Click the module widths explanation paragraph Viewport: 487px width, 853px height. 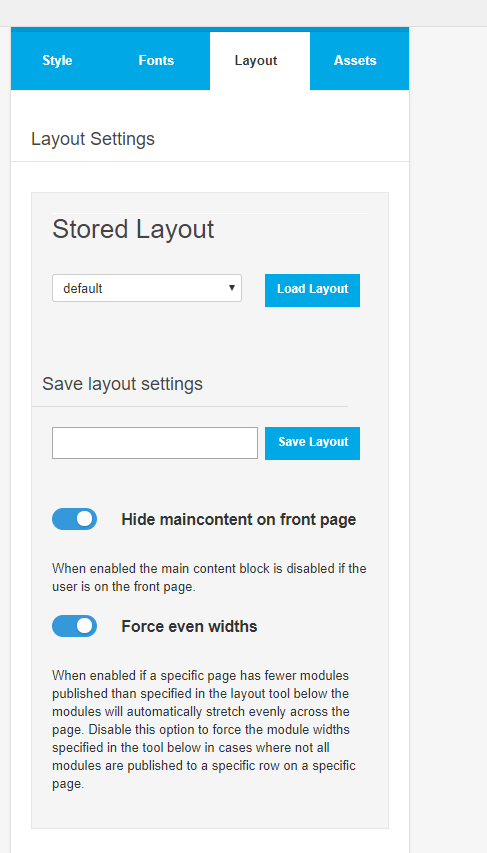(204, 730)
